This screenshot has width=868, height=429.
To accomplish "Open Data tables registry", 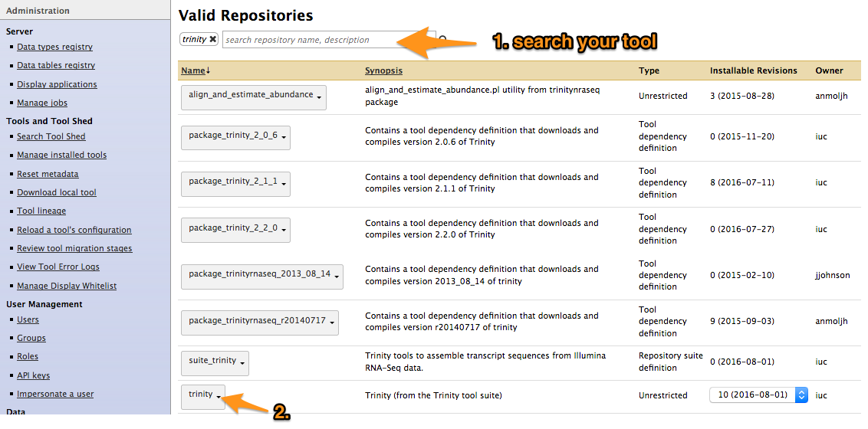I will (x=56, y=65).
